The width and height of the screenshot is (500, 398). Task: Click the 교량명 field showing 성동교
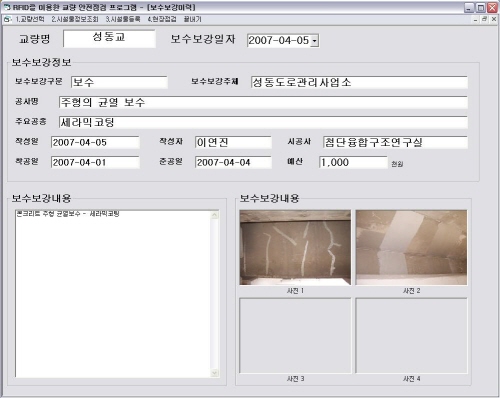pyautogui.click(x=109, y=39)
